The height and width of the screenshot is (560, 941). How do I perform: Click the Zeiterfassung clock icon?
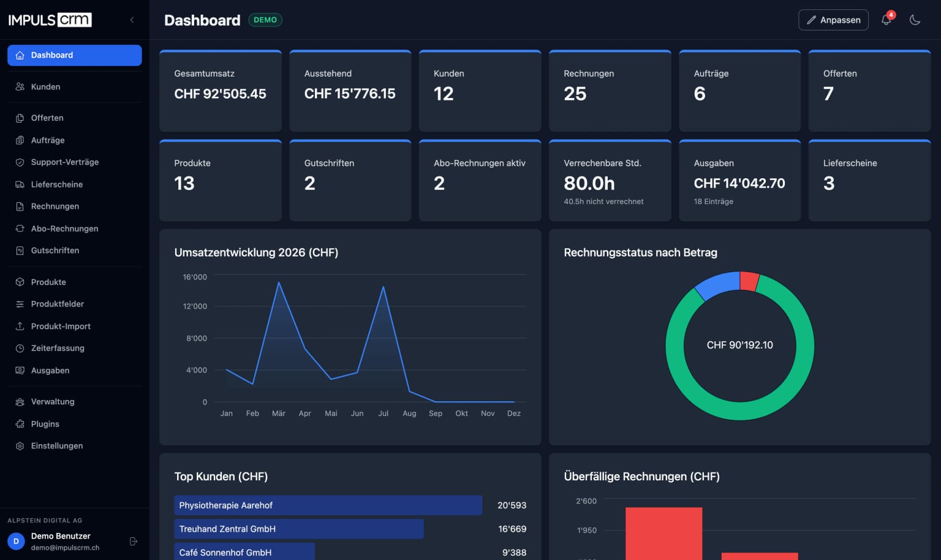[20, 348]
